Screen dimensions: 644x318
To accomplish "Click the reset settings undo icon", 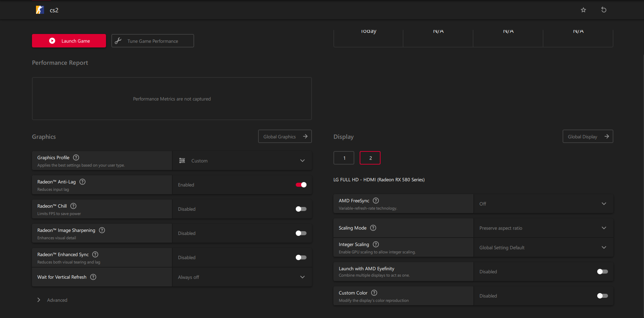I will tap(604, 10).
